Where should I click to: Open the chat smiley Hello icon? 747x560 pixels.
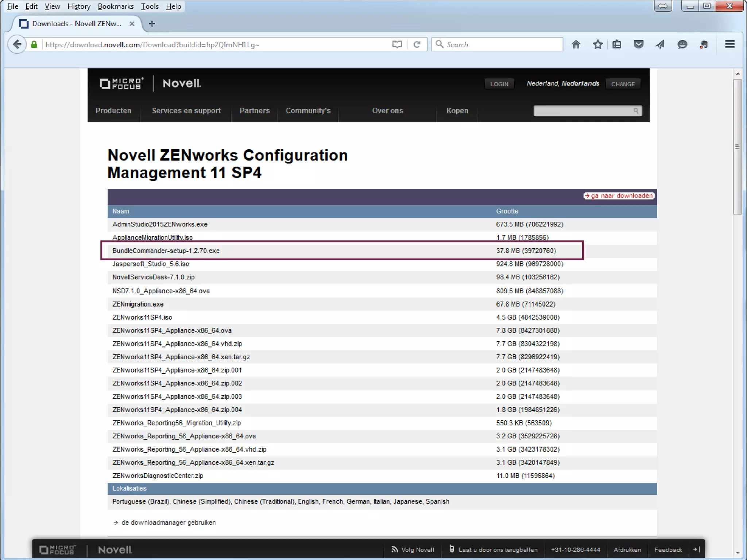coord(682,44)
